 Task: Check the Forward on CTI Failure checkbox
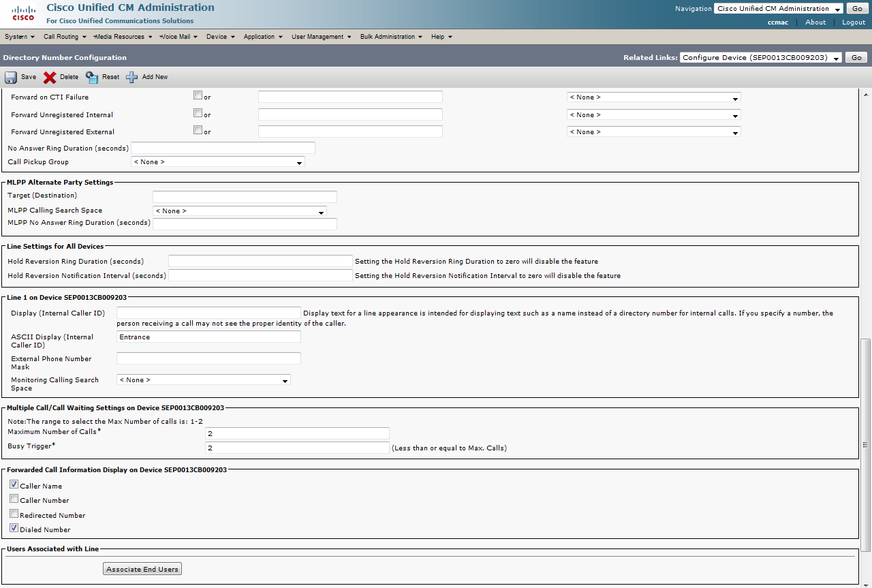click(x=198, y=96)
